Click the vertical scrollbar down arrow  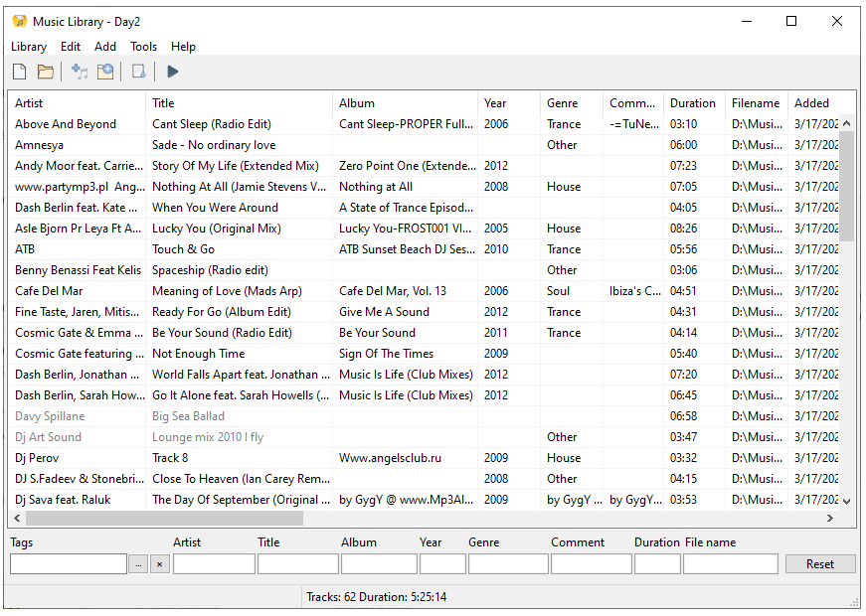point(847,501)
